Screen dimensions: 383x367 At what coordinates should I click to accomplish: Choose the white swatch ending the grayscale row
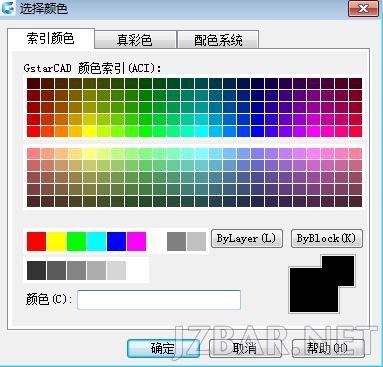136,270
